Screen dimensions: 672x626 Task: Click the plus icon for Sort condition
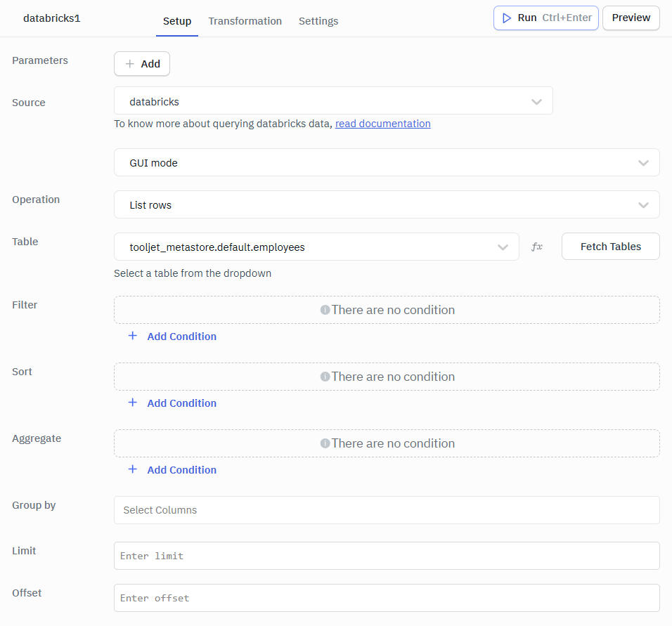click(132, 403)
